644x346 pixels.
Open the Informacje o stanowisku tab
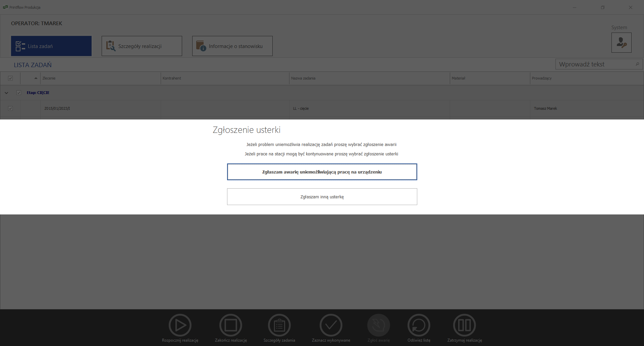pyautogui.click(x=232, y=46)
